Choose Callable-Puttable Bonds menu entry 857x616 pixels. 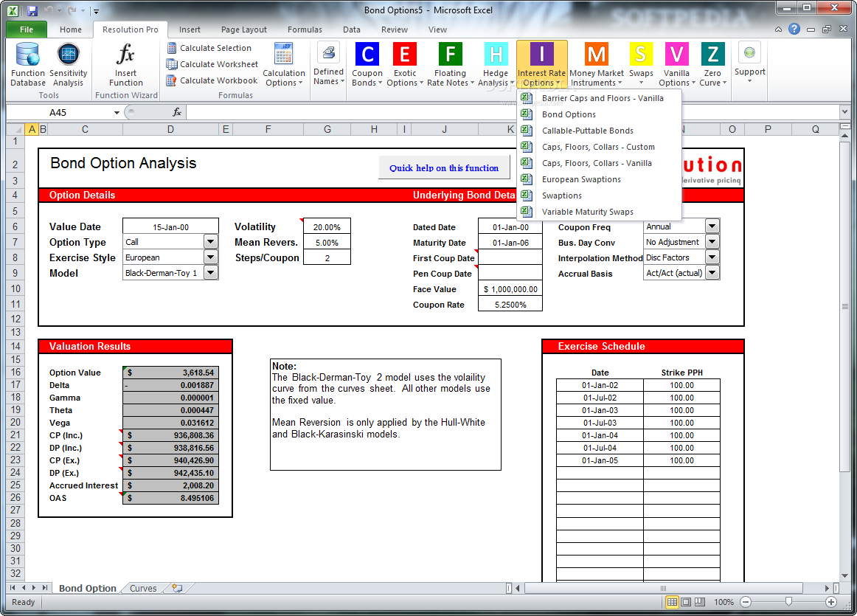point(599,131)
